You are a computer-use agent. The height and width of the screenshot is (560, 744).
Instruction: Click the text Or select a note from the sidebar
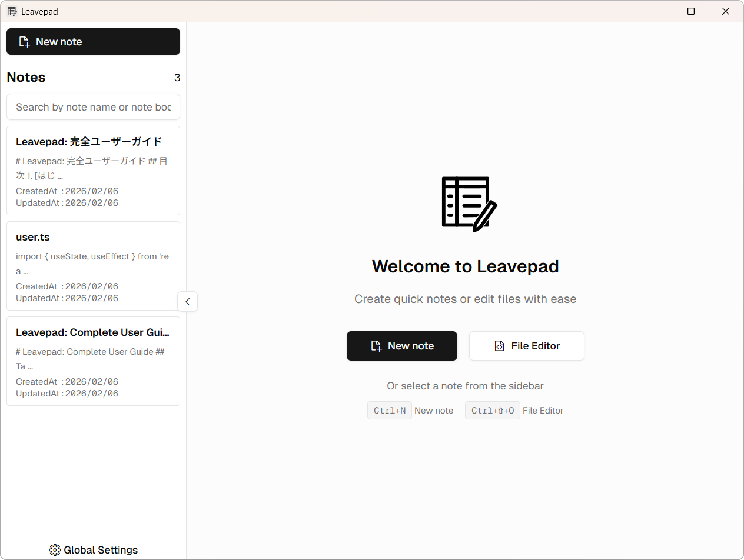click(465, 386)
